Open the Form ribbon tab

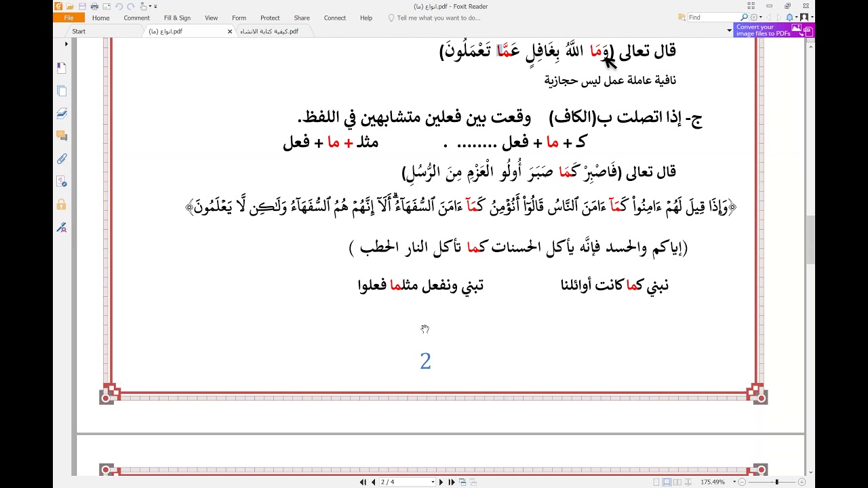pos(239,18)
